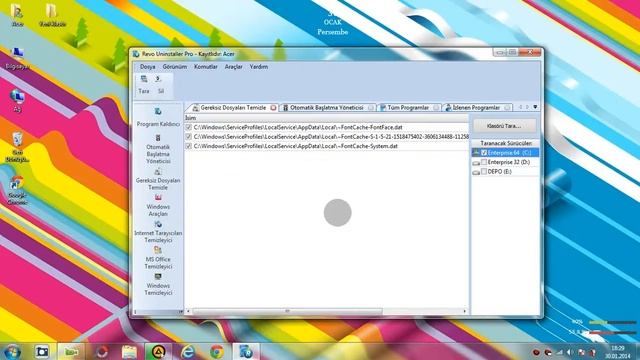
Task: Open Otomatik Başlatma Yöneticisi in the sidebar
Action: coord(158,149)
